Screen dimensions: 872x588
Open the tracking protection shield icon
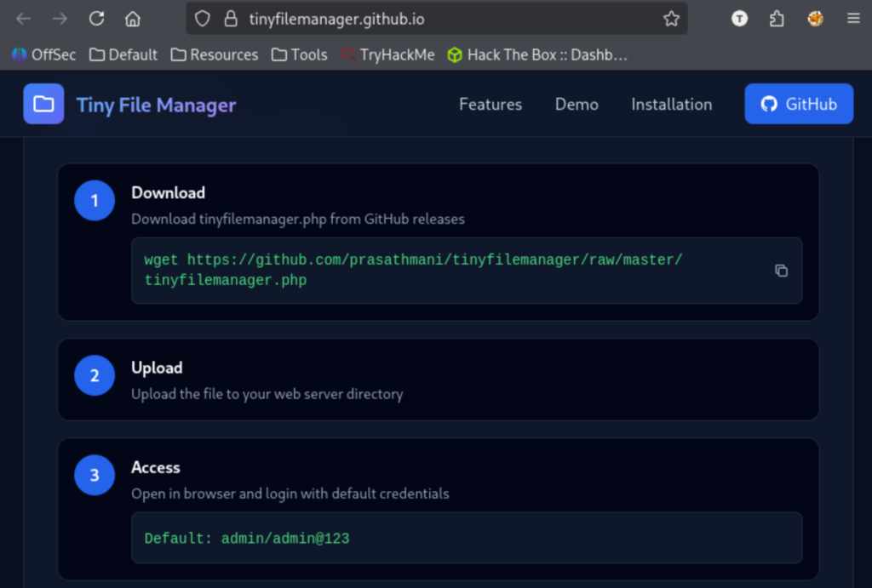pos(202,19)
